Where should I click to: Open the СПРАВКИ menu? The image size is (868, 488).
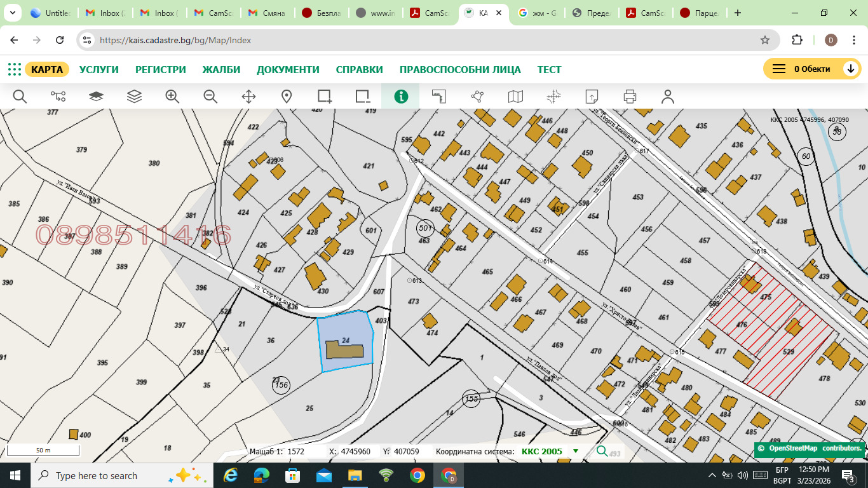(359, 70)
